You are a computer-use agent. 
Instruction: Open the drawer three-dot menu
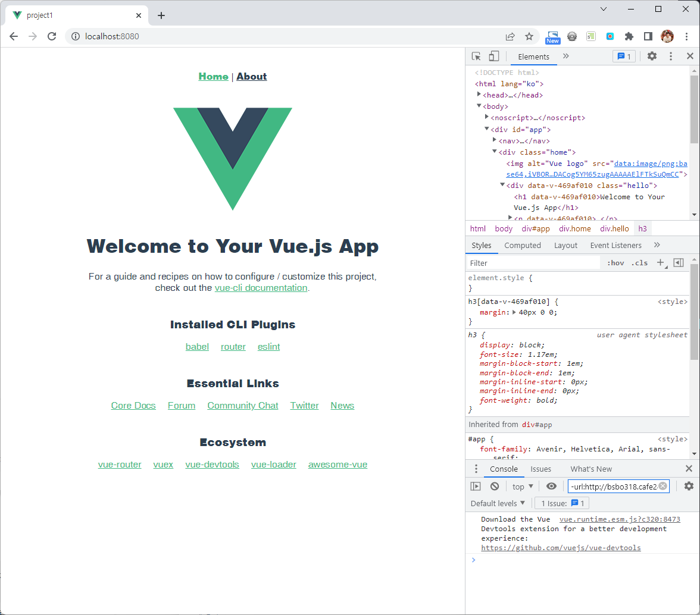point(476,469)
